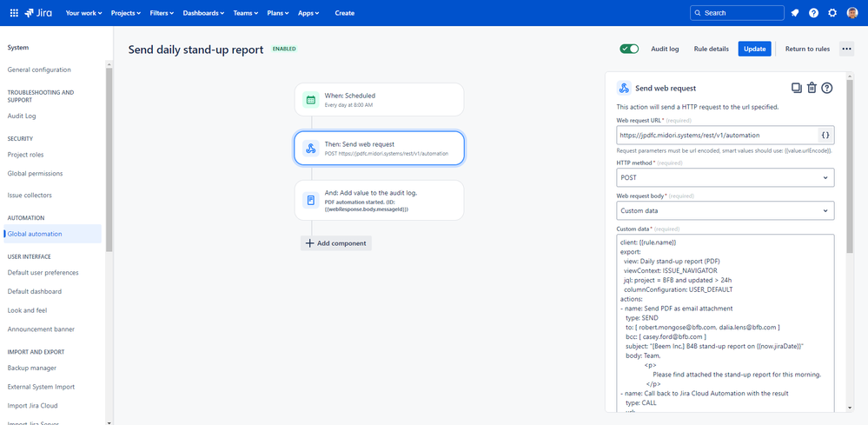Click the System sidebar heading
Screen dimensions: 868x425
coord(18,48)
